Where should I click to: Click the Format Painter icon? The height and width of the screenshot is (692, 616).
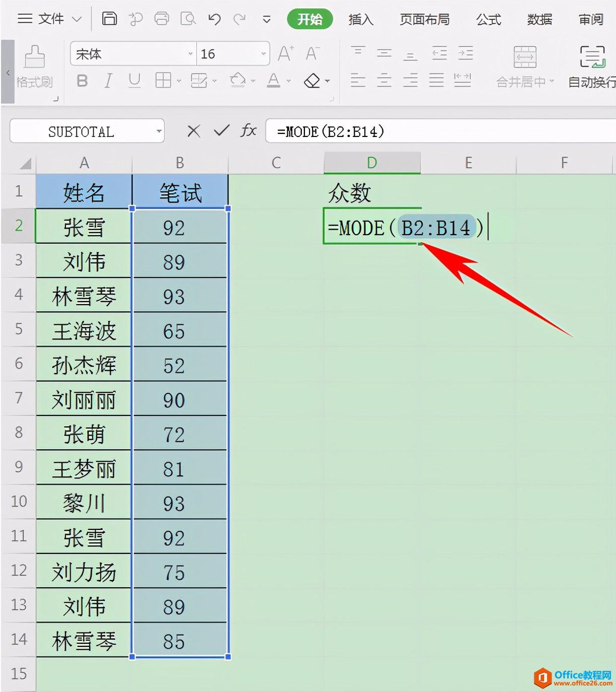coord(35,66)
